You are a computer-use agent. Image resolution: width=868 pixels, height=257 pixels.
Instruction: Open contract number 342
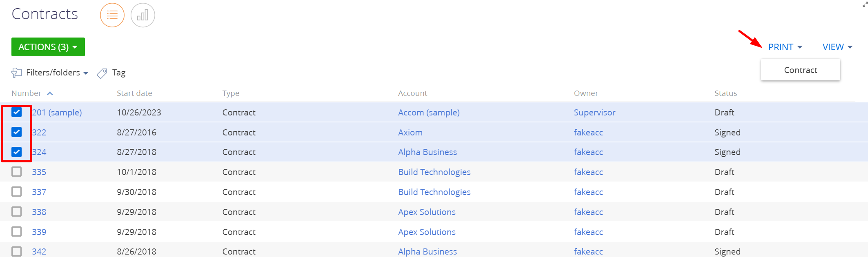tap(39, 251)
